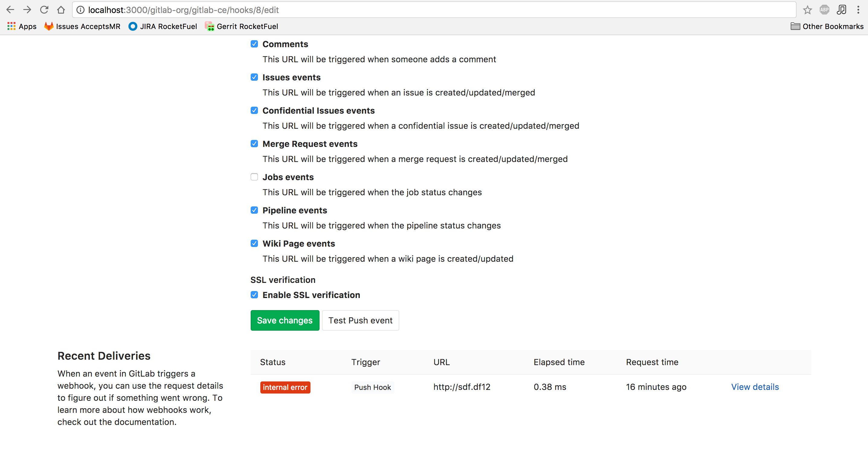Viewport: 868px width, 457px height.
Task: Disable the Enable SSL verification checkbox
Action: (254, 295)
